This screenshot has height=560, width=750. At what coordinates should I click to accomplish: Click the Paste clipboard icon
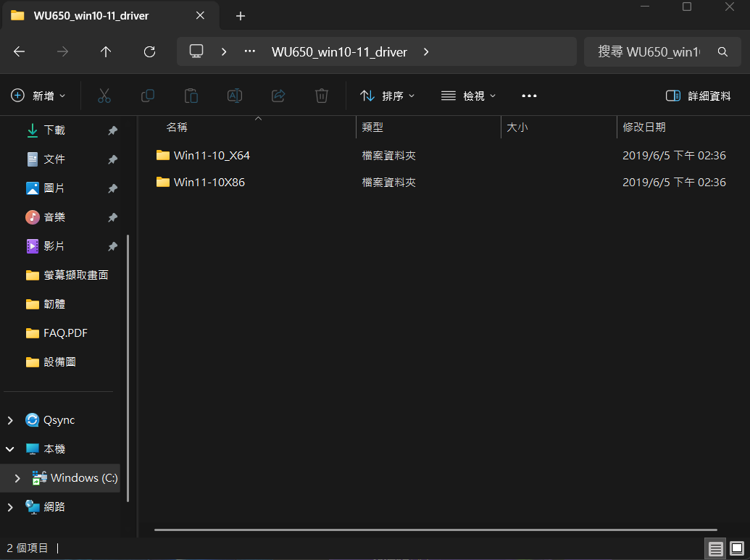191,96
